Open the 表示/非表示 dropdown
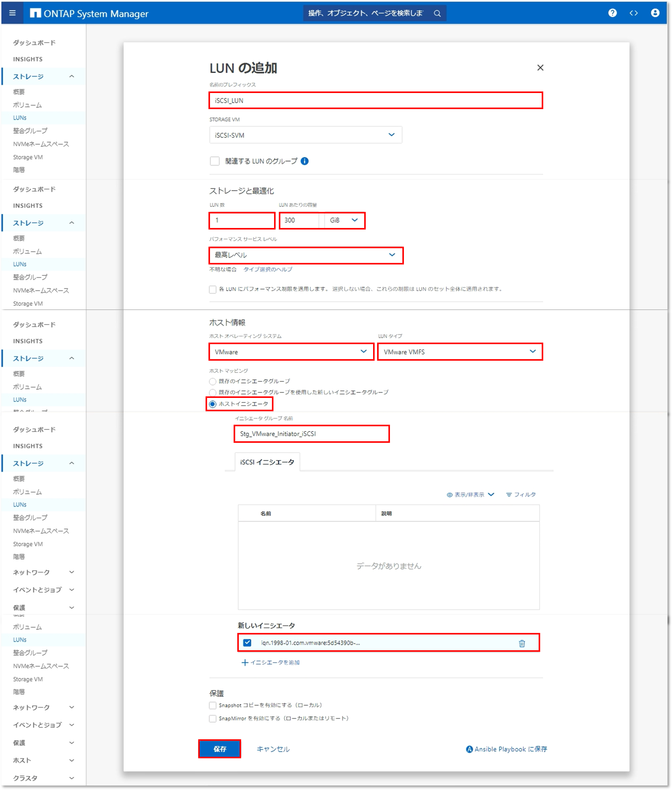The image size is (672, 790). tap(470, 495)
